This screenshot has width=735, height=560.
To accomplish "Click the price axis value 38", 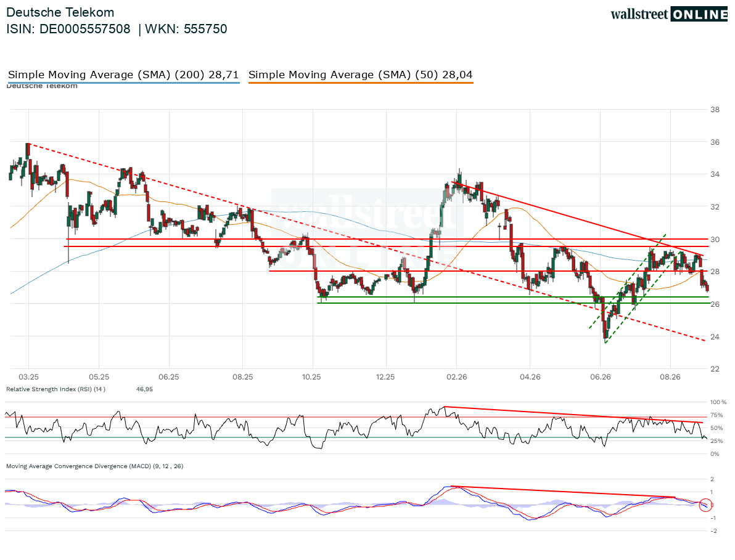I will [x=715, y=110].
